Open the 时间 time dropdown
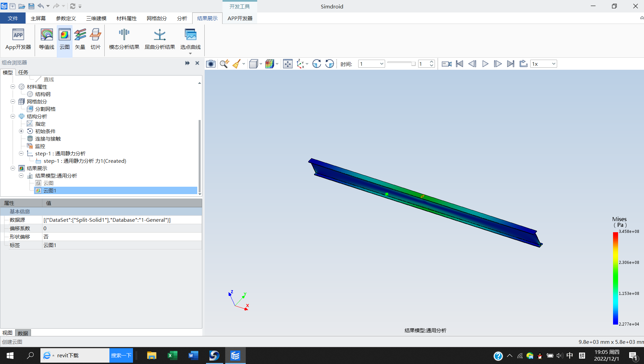This screenshot has height=364, width=644. (x=371, y=64)
